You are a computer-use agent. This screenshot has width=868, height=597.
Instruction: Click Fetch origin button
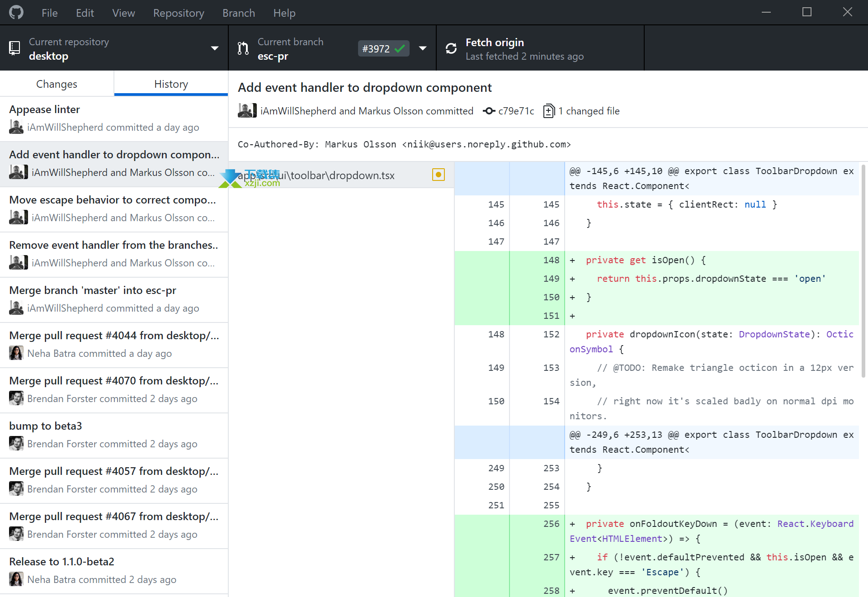coord(540,48)
